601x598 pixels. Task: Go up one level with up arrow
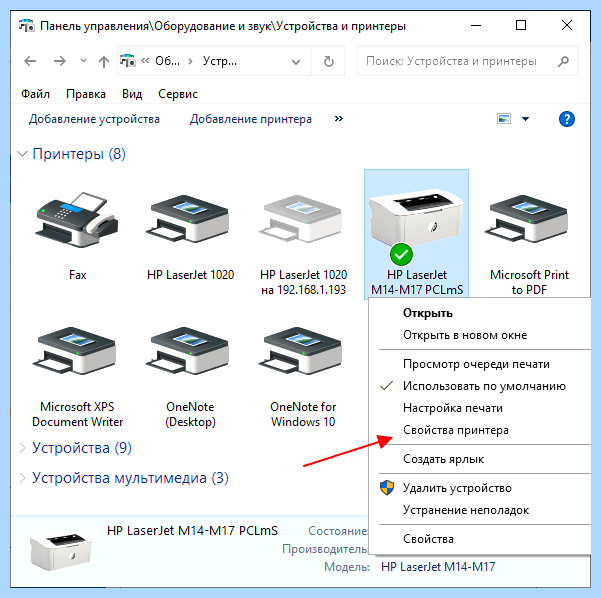pos(103,61)
